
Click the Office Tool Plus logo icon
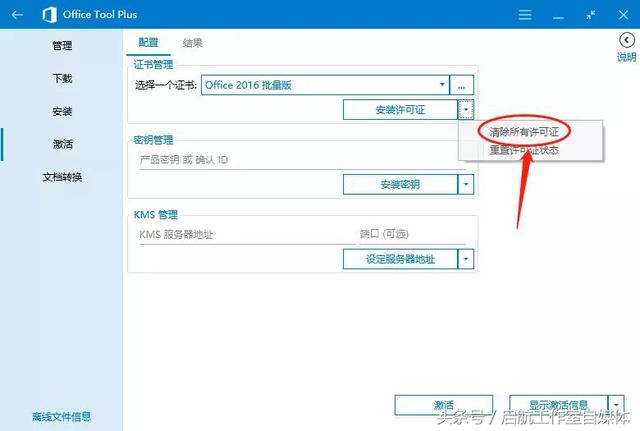pyautogui.click(x=49, y=15)
